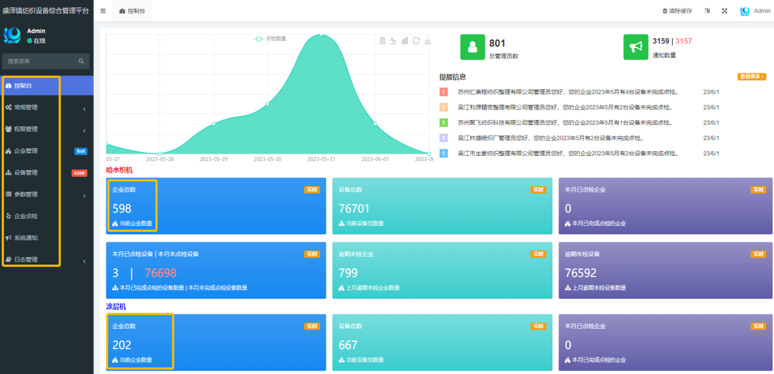Select the 控制台 tab in the top bar
This screenshot has width=774, height=374.
click(x=132, y=11)
